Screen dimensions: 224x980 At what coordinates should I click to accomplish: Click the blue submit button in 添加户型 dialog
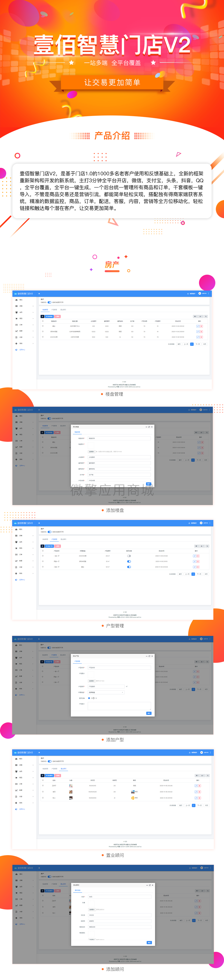[x=149, y=713]
